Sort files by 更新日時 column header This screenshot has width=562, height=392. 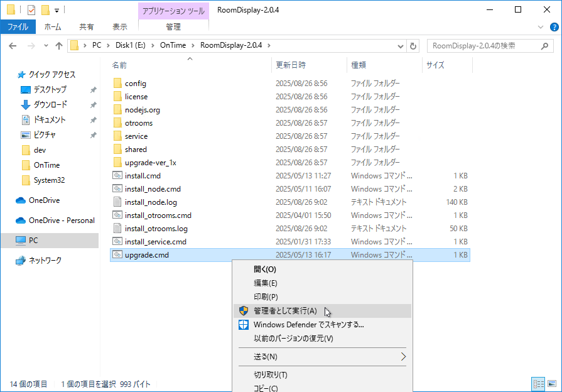[x=290, y=65]
